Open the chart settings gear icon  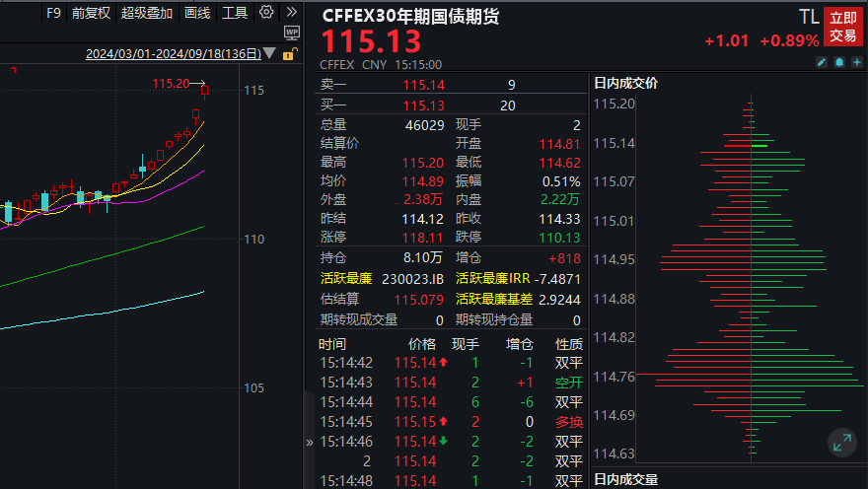266,12
